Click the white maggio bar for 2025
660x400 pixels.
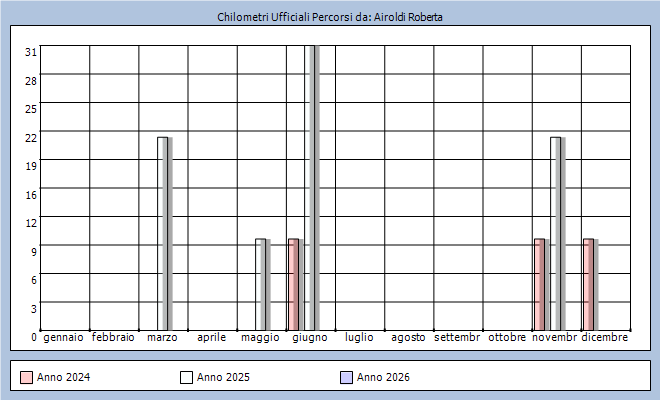pos(260,284)
